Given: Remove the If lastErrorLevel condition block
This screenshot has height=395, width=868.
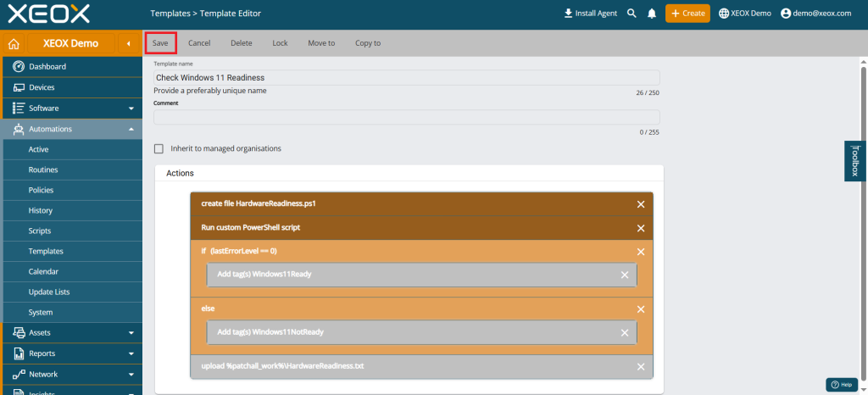Looking at the screenshot, I should point(641,252).
